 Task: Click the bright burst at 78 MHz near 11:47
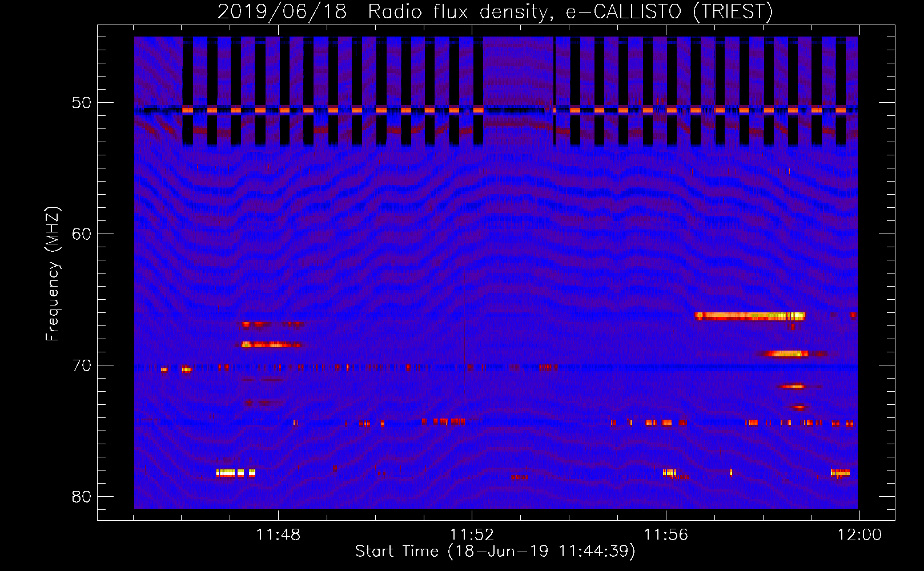tap(235, 473)
